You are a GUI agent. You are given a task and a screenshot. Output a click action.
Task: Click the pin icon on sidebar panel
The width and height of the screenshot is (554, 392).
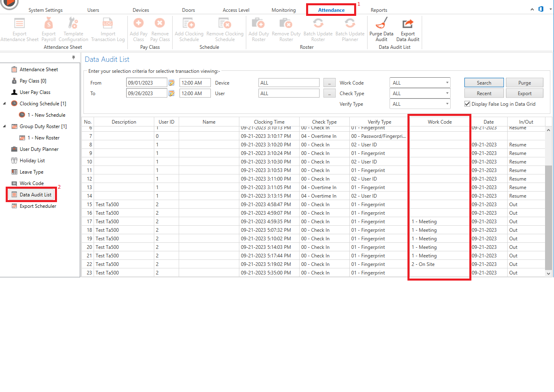point(73,58)
